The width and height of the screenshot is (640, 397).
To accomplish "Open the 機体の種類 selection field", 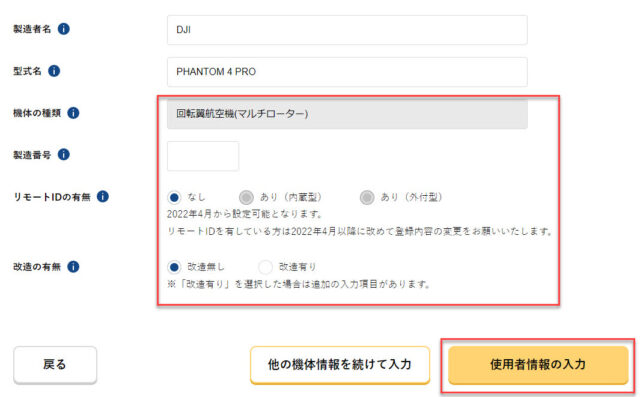I will pyautogui.click(x=347, y=114).
